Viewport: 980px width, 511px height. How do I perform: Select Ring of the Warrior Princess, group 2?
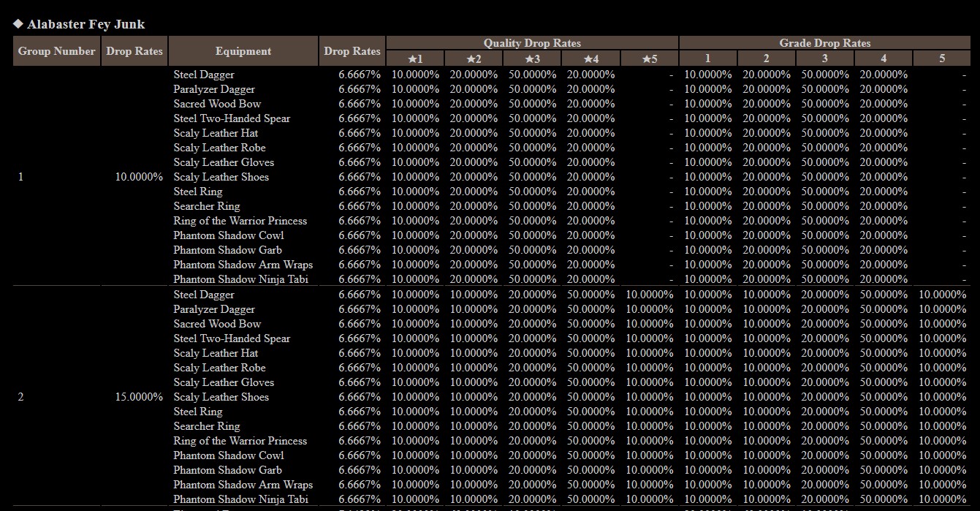(x=240, y=441)
